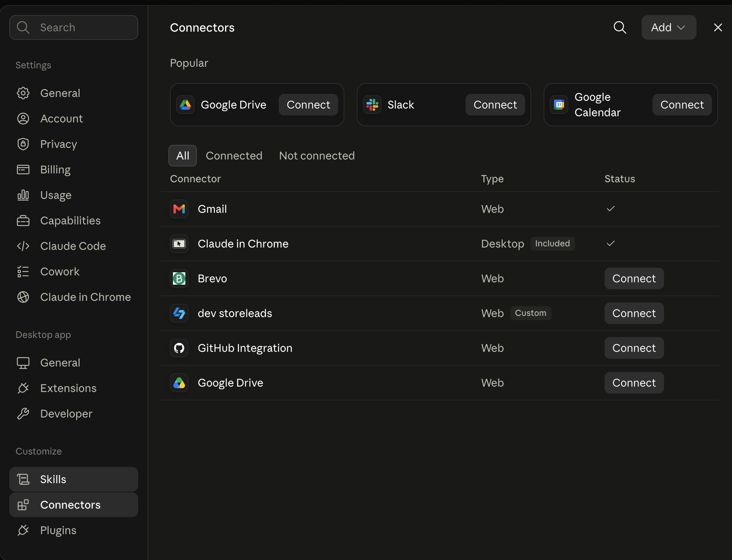Click the dev storeleads lightning icon

179,313
